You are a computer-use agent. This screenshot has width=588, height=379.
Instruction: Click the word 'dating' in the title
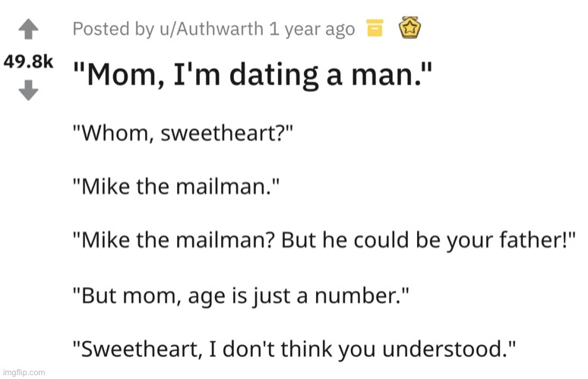[x=274, y=74]
